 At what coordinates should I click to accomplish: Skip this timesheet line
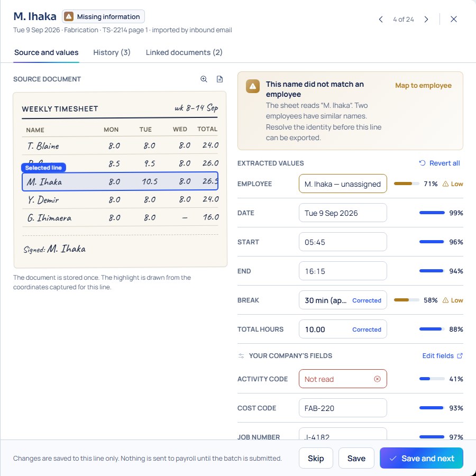click(x=316, y=458)
